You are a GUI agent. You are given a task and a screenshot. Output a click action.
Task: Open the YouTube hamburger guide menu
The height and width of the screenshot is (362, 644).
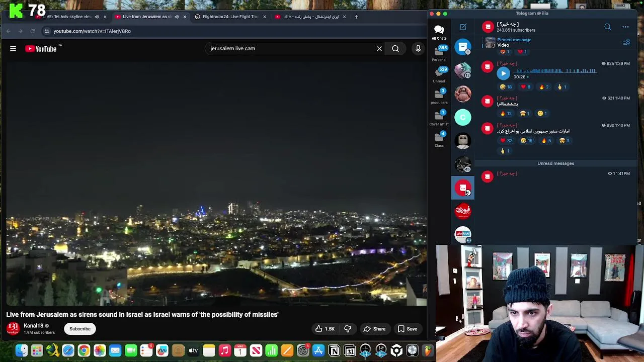click(13, 49)
